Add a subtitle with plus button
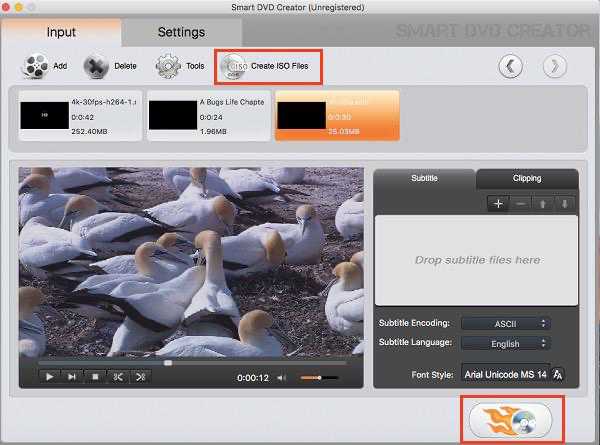This screenshot has height=445, width=600. 498,204
